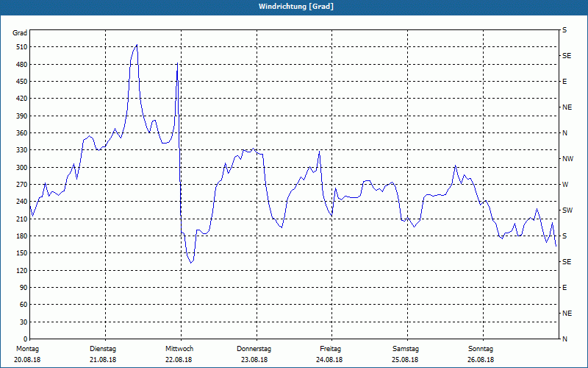Image resolution: width=588 pixels, height=368 pixels.
Task: Click the 'Windrichtung [Grad]' chart title
Action: (x=296, y=7)
